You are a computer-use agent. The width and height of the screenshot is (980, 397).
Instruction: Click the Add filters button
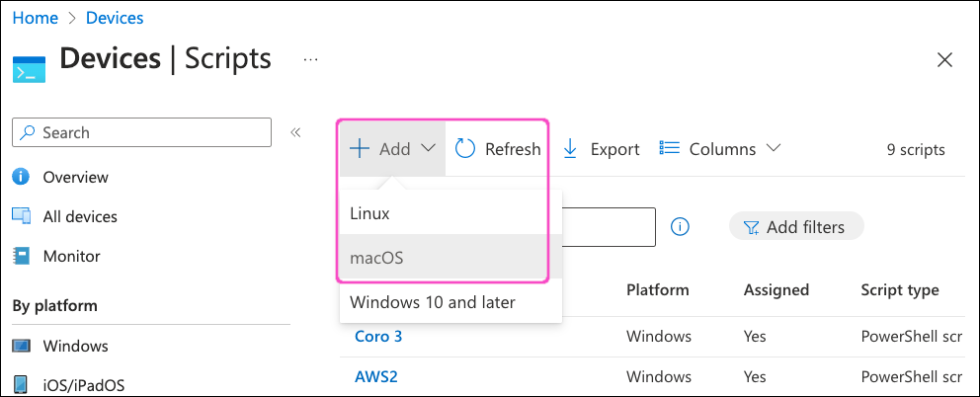coord(795,227)
